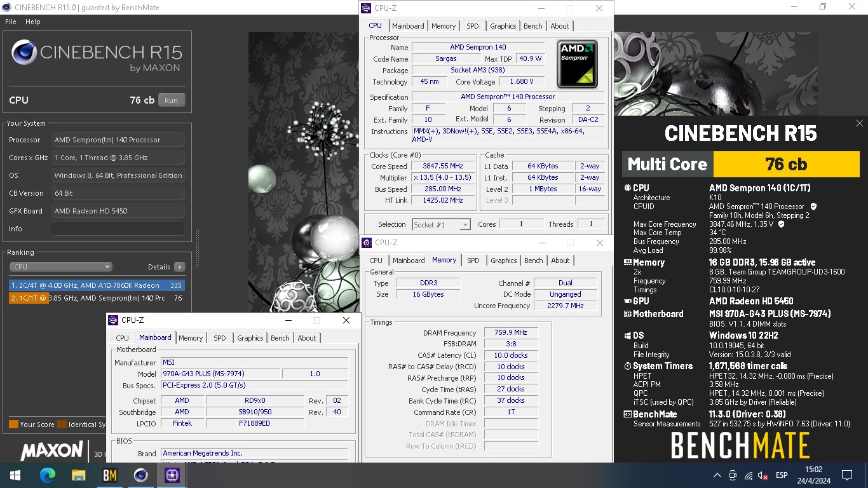The width and height of the screenshot is (868, 488).
Task: Click CAS# Latency value 10.0 clocks
Action: [511, 355]
